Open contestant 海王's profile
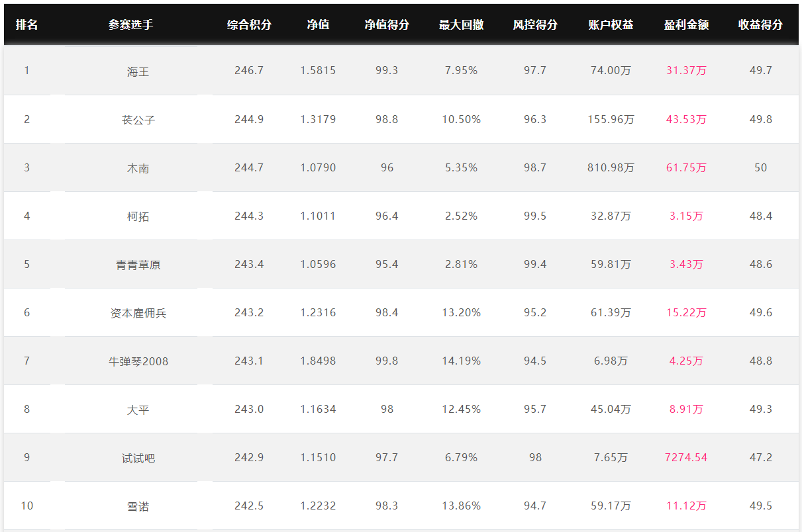The image size is (802, 532). coord(138,71)
